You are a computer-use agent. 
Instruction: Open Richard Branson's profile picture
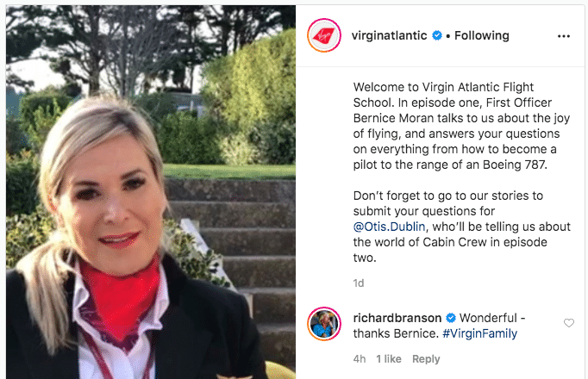click(x=324, y=324)
